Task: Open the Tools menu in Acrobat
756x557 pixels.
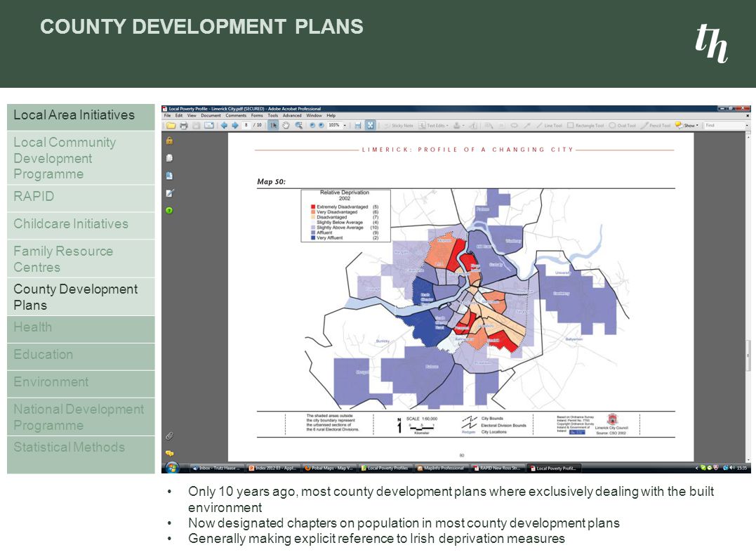Action: pos(273,116)
